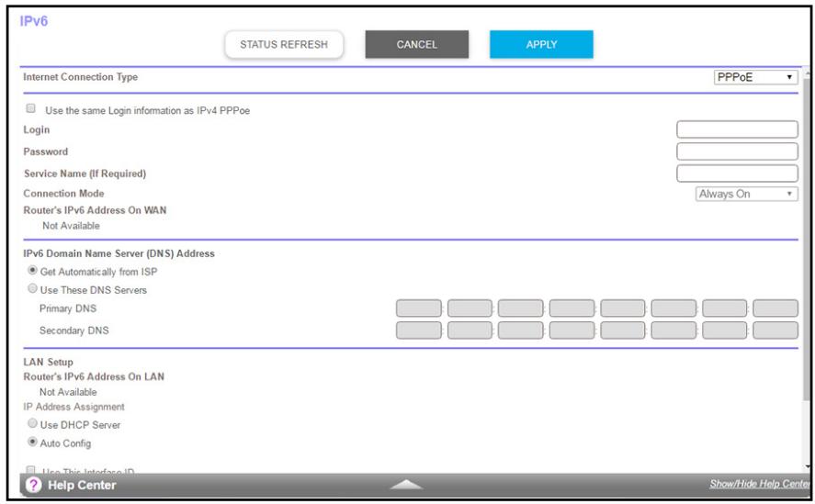Click the Show/Hide Help Center link
815x504 pixels.
point(759,484)
